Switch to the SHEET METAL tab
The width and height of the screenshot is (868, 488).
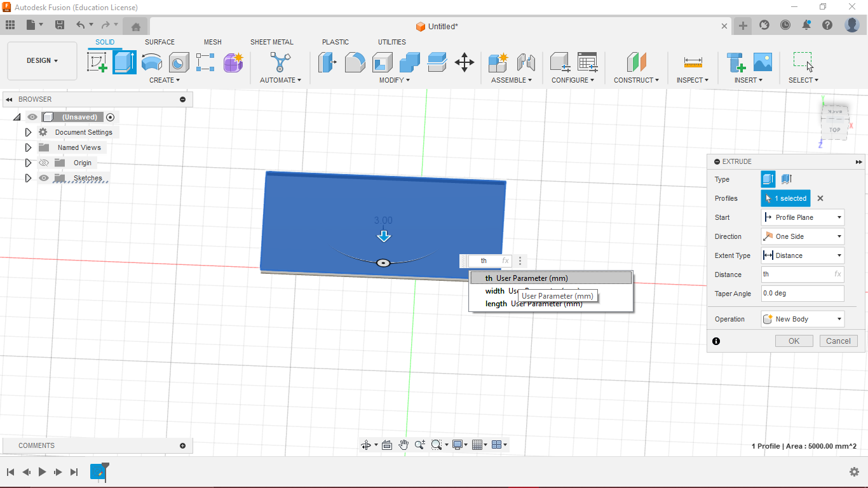click(x=272, y=42)
